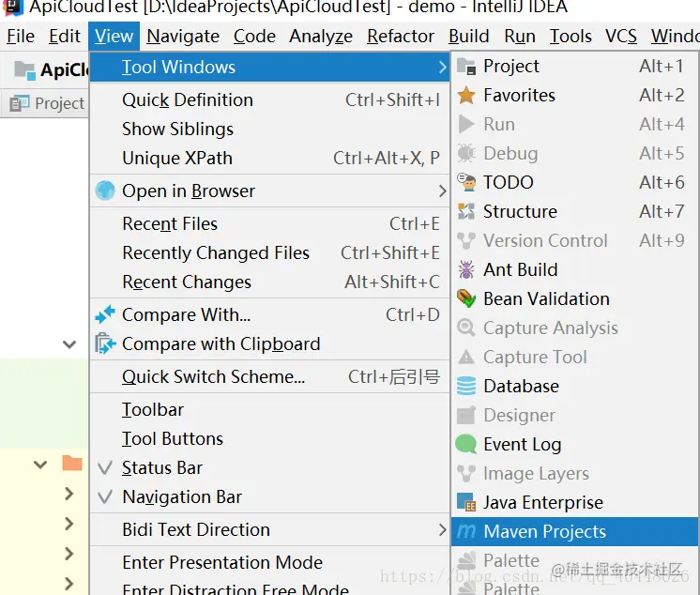This screenshot has height=595, width=700.
Task: Open the VCS menu
Action: click(x=621, y=37)
